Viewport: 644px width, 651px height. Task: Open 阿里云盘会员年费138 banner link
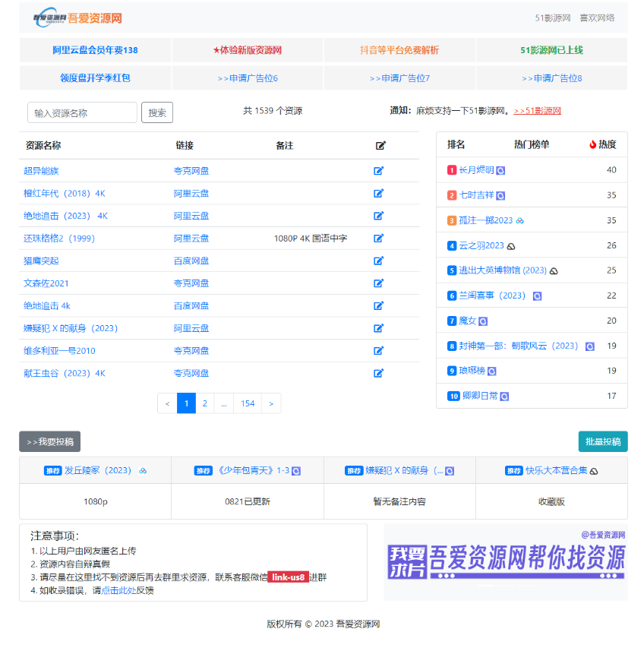point(96,50)
